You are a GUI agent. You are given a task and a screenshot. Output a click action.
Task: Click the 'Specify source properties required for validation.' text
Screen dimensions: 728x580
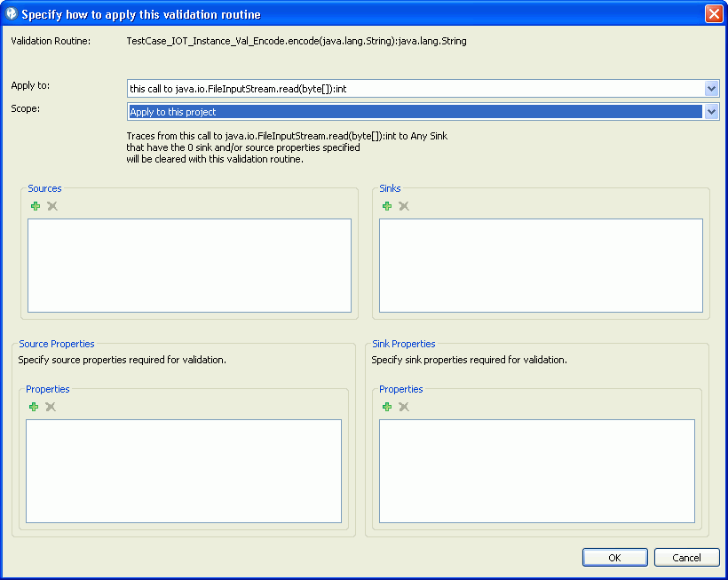(x=123, y=360)
